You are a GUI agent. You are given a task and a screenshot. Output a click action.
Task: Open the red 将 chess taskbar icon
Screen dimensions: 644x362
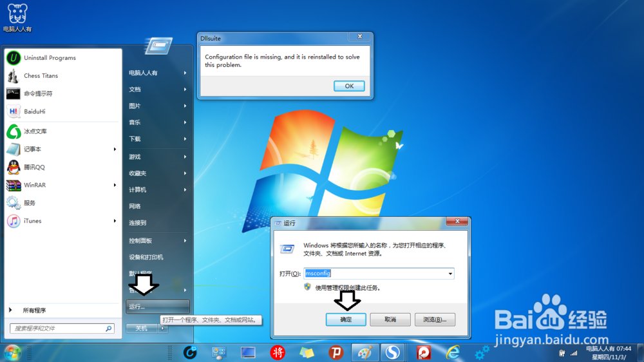278,352
